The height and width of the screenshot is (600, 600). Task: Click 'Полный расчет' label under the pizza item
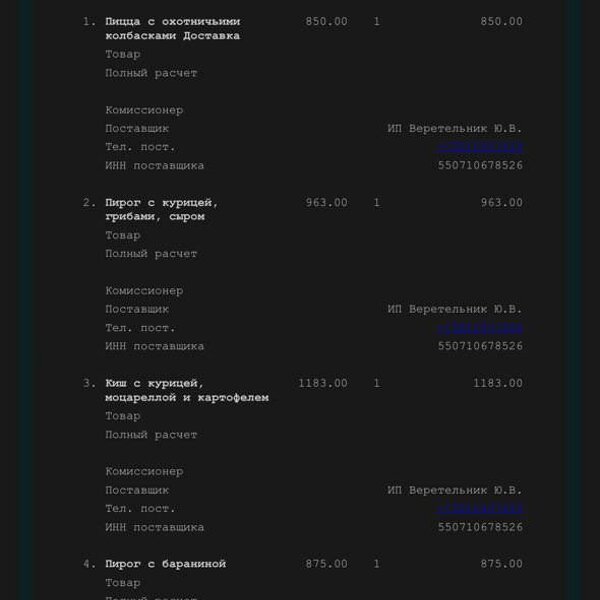click(x=151, y=73)
